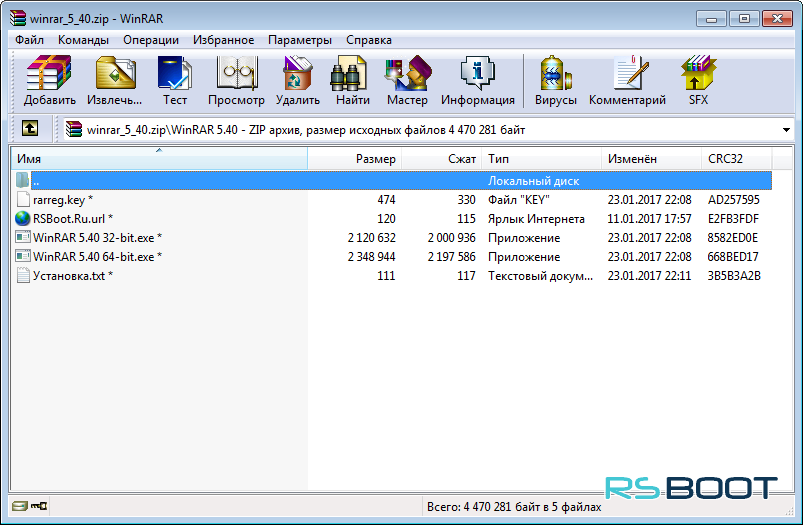Click the Добавить (Add) toolbar icon

(x=49, y=74)
